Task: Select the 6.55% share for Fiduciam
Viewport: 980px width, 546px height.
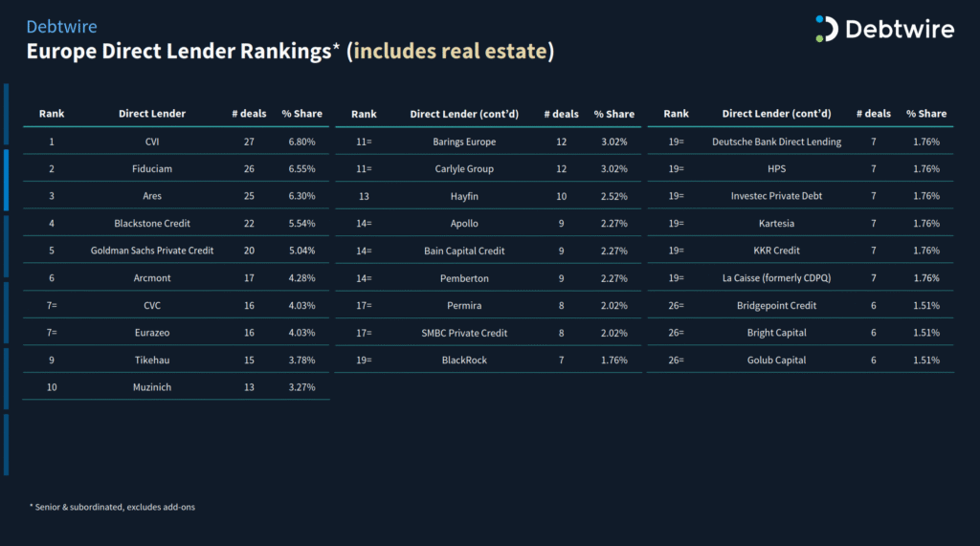Action: (301, 168)
